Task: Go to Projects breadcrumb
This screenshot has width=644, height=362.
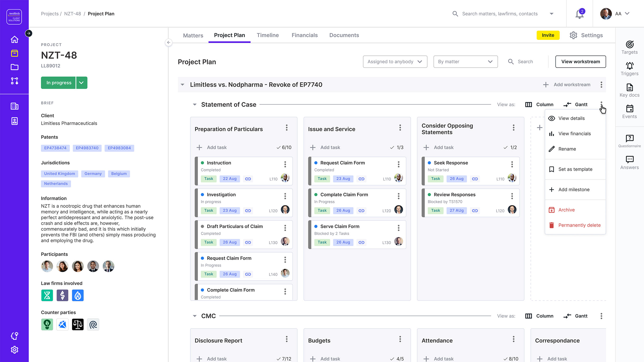Action: tap(50, 14)
